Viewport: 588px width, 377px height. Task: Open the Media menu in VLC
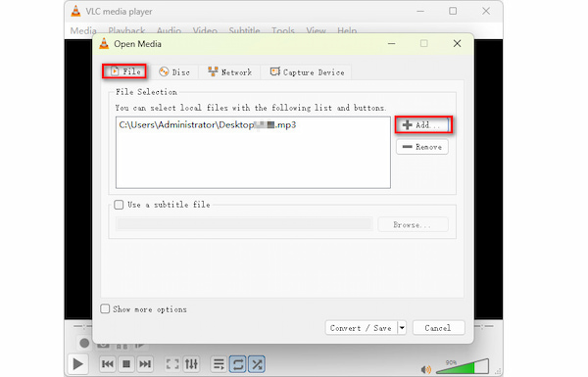tap(83, 30)
